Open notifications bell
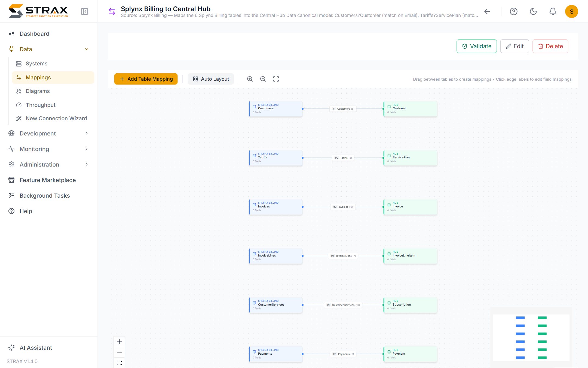Viewport: 588px width, 368px height. coord(553,11)
